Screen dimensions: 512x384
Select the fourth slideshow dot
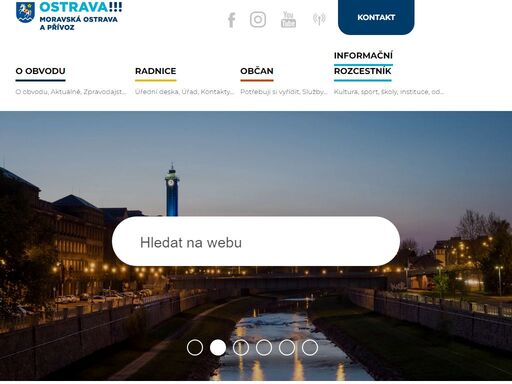pos(264,348)
